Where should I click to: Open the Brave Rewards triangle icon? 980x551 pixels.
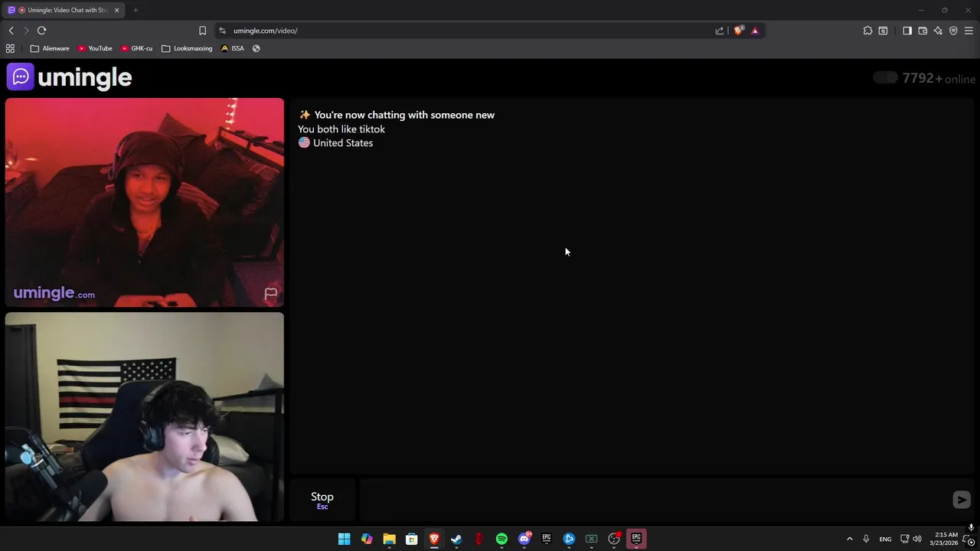755,31
